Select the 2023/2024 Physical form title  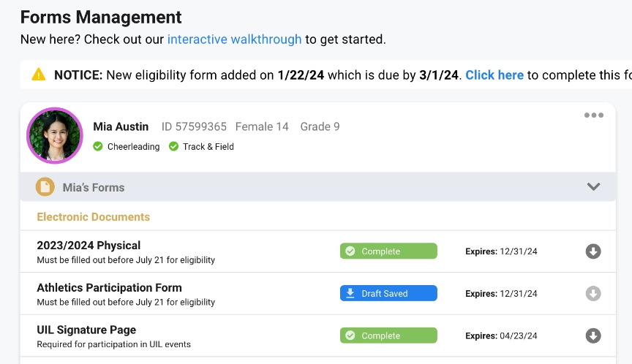(x=89, y=246)
